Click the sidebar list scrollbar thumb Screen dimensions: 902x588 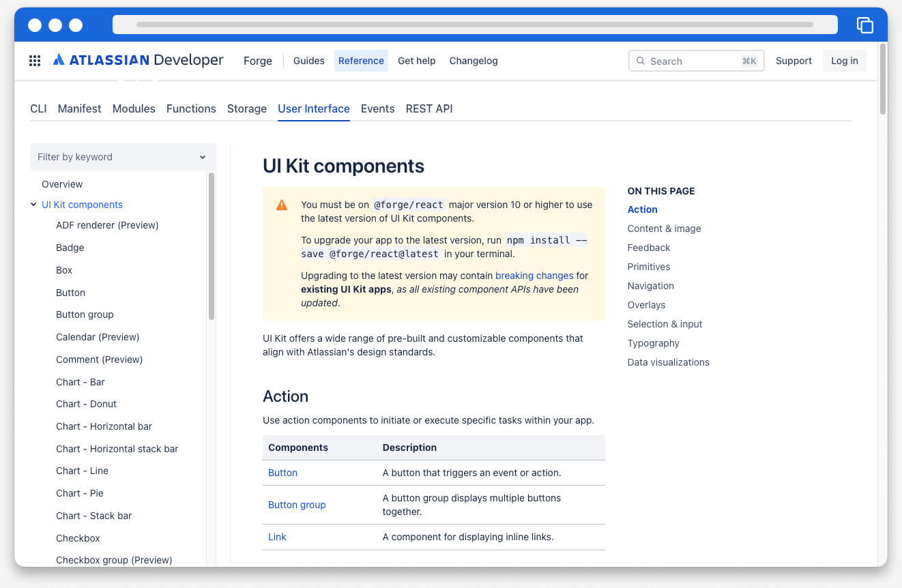coord(212,246)
